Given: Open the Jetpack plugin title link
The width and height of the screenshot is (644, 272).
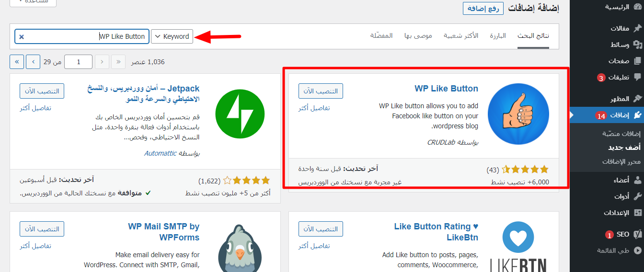Looking at the screenshot, I should (144, 94).
